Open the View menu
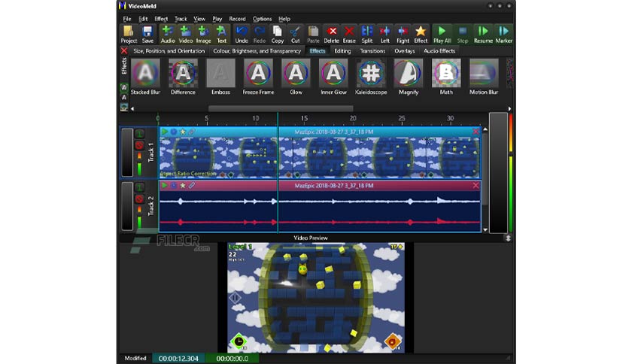The image size is (629, 364). click(x=199, y=19)
